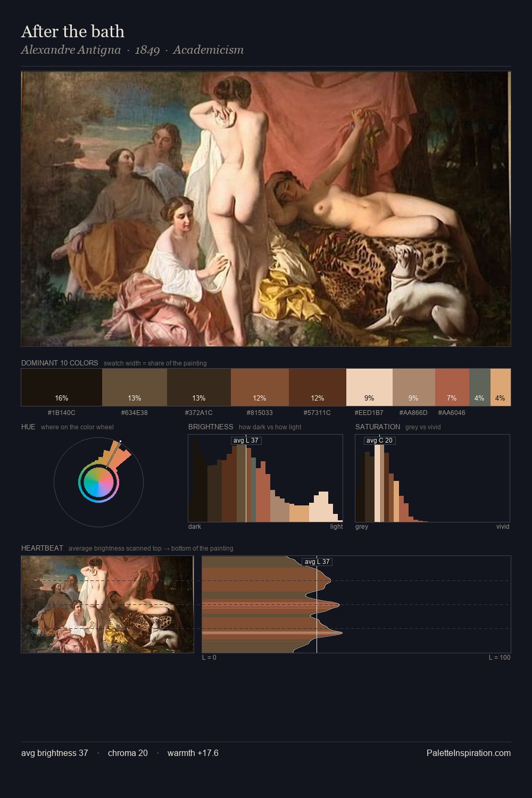Image resolution: width=532 pixels, height=798 pixels.
Task: Click the hex code #372A1C label
Action: (199, 413)
